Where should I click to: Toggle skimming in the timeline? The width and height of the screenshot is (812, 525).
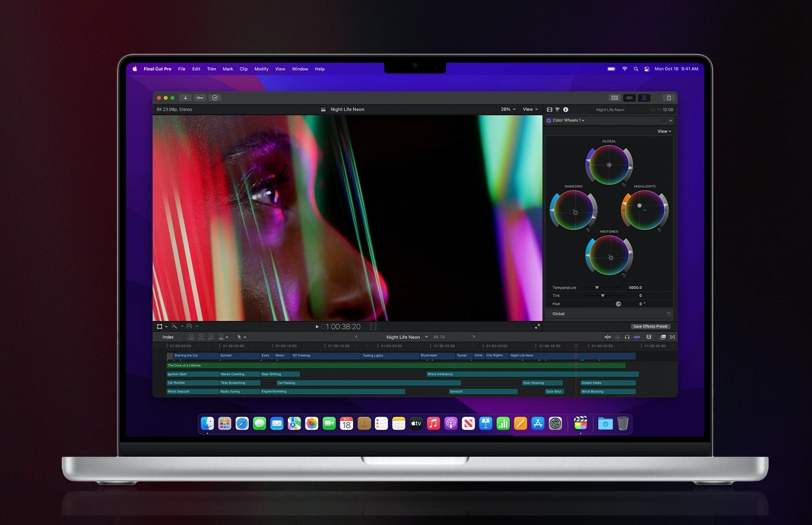click(608, 337)
